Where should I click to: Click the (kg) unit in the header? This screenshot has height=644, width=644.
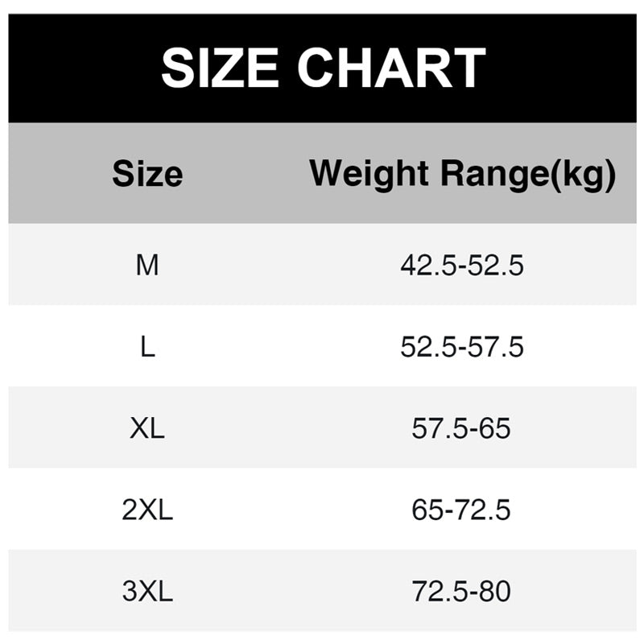point(582,175)
